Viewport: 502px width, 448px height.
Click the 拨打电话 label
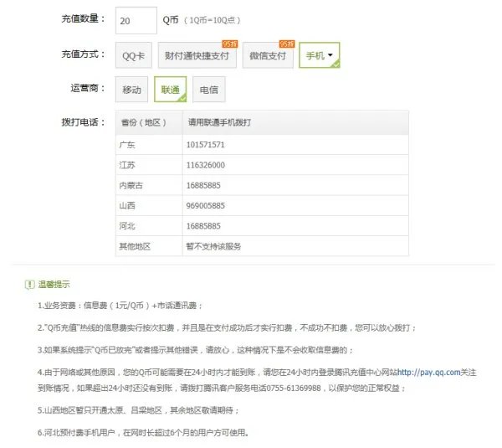click(x=83, y=122)
